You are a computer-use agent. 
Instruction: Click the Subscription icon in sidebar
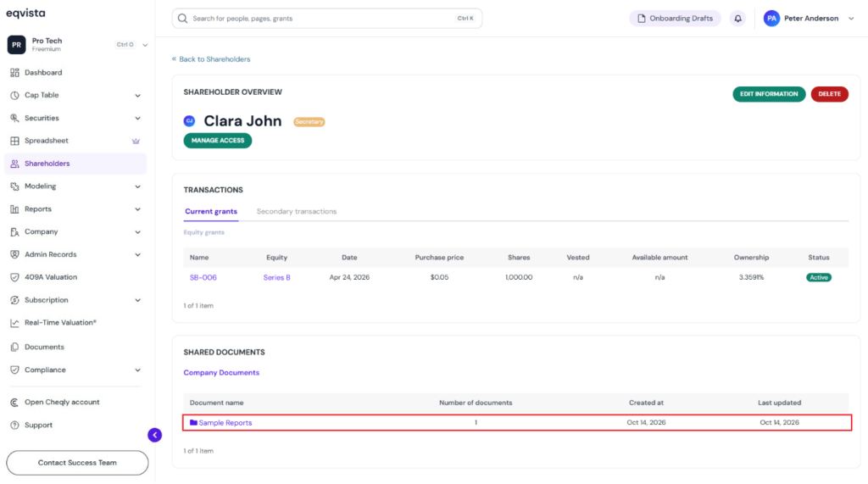14,300
